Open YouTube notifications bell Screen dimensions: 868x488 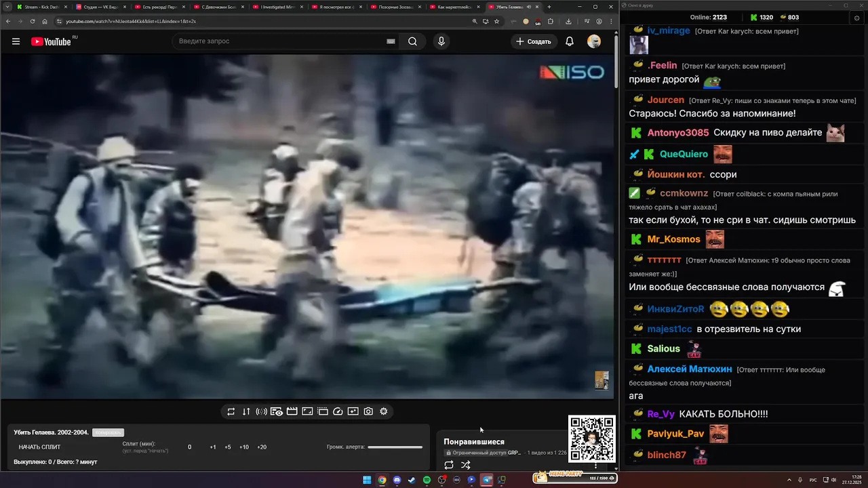[570, 41]
